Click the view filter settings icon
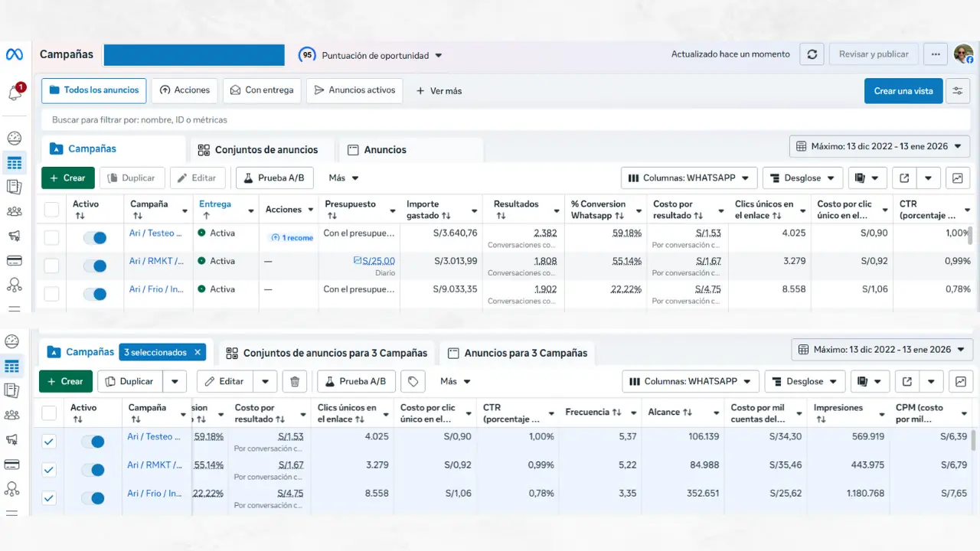This screenshot has height=551, width=980. coord(957,90)
